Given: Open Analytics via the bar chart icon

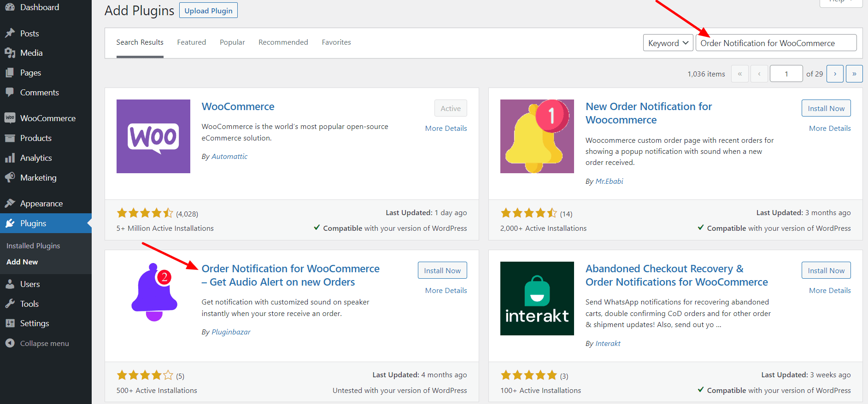Looking at the screenshot, I should click(10, 158).
